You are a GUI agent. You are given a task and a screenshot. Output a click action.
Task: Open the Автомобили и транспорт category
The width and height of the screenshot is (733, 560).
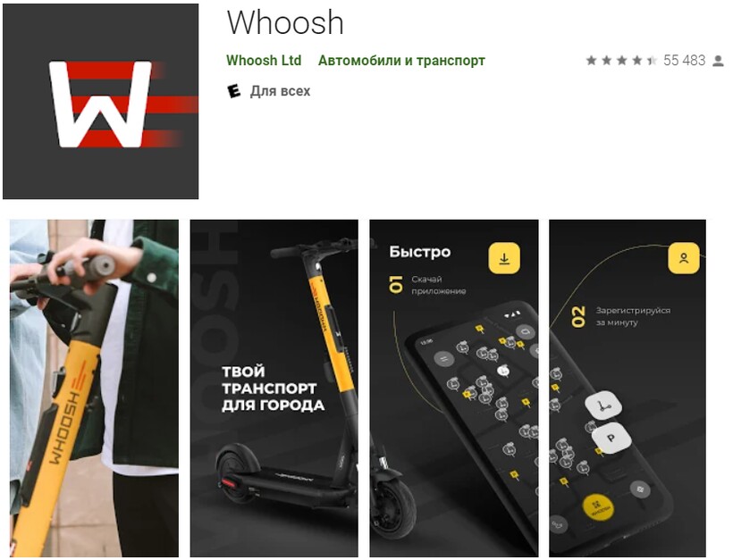(401, 60)
